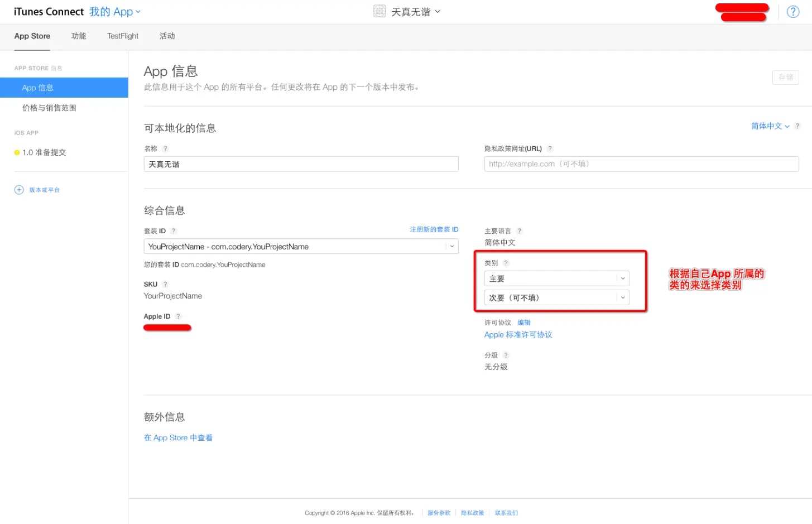Open help icon next to Apple ID label
The height and width of the screenshot is (524, 812).
point(178,316)
